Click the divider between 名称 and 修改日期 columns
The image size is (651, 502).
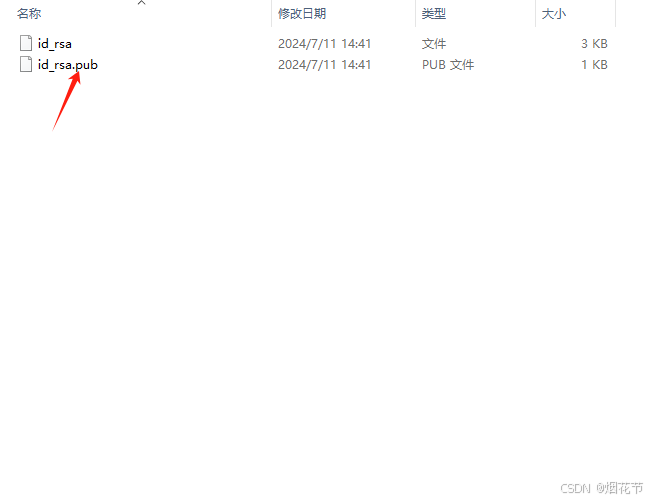272,14
